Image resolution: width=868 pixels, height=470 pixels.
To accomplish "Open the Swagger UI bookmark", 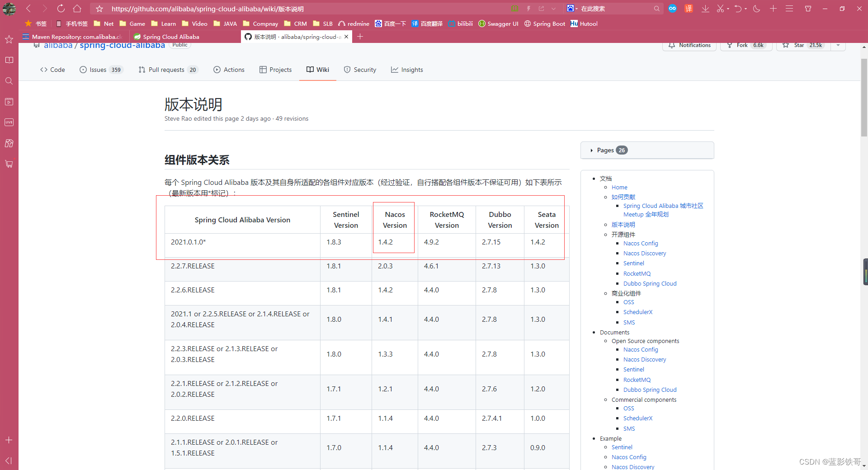I will (499, 23).
